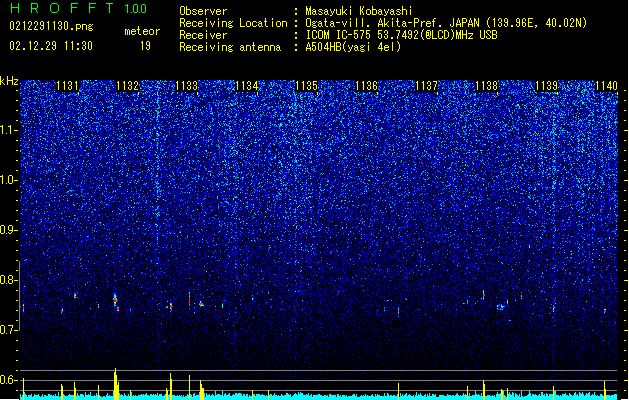This screenshot has width=629, height=400.
Task: Click the 1138 time axis marker
Action: pos(486,86)
